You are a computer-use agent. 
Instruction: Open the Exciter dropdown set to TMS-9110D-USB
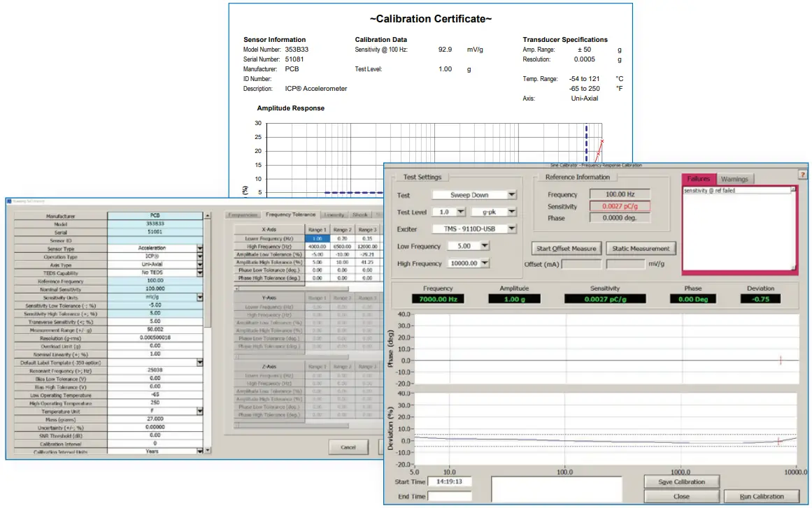point(511,228)
